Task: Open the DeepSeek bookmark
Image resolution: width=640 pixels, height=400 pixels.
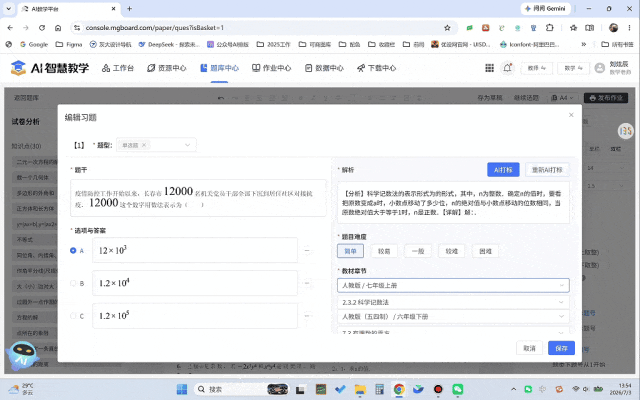Action: tap(169, 44)
